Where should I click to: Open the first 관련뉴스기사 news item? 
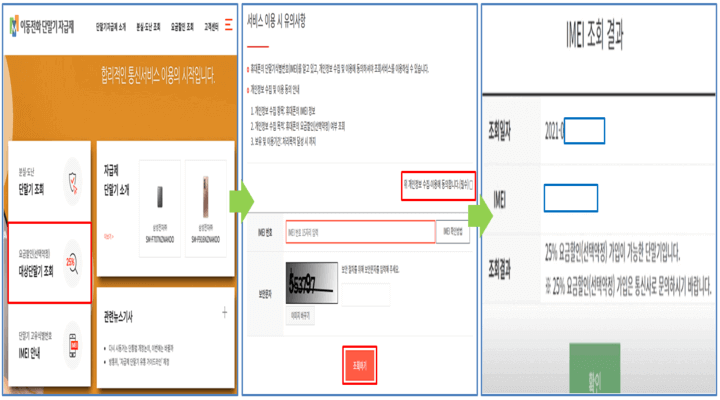[141, 349]
